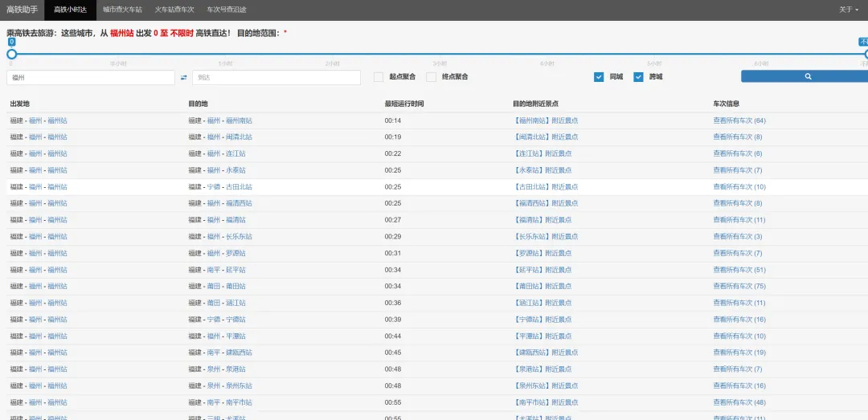This screenshot has height=420, width=868.
Task: Open destination link 长乐东站
Action: pyautogui.click(x=240, y=237)
